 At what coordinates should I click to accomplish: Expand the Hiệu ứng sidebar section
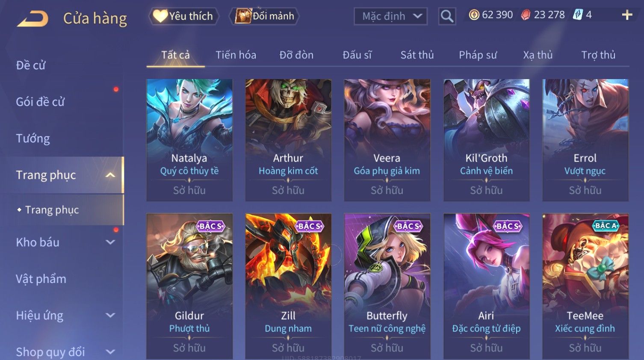click(x=110, y=315)
